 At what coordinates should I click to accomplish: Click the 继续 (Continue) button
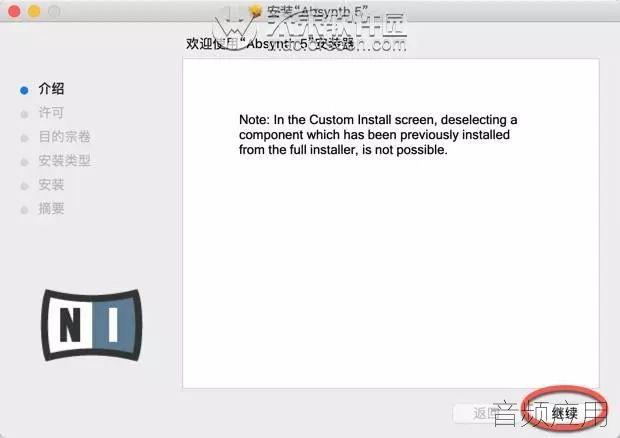pos(565,413)
